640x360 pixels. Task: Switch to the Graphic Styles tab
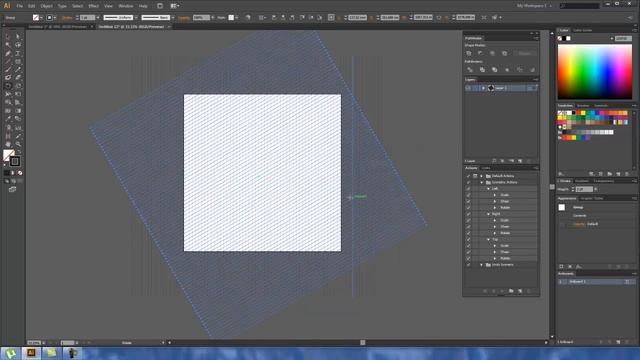click(592, 198)
